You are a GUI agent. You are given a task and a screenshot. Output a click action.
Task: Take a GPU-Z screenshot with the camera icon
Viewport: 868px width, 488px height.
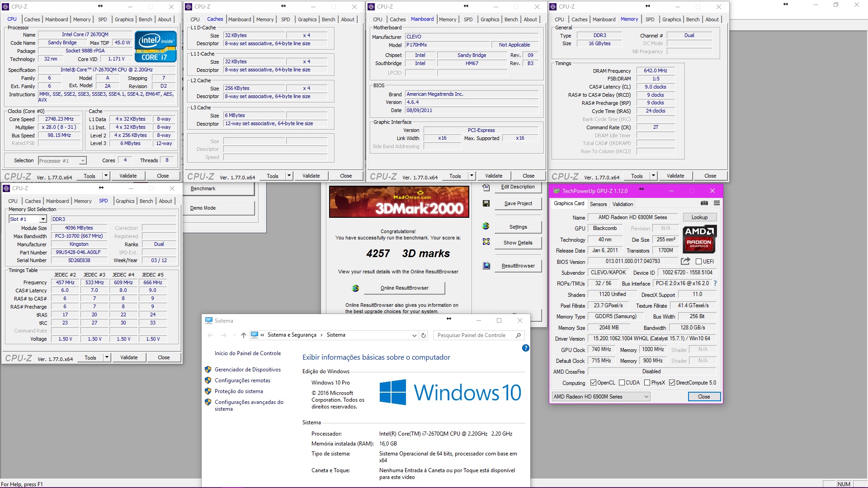pos(704,203)
